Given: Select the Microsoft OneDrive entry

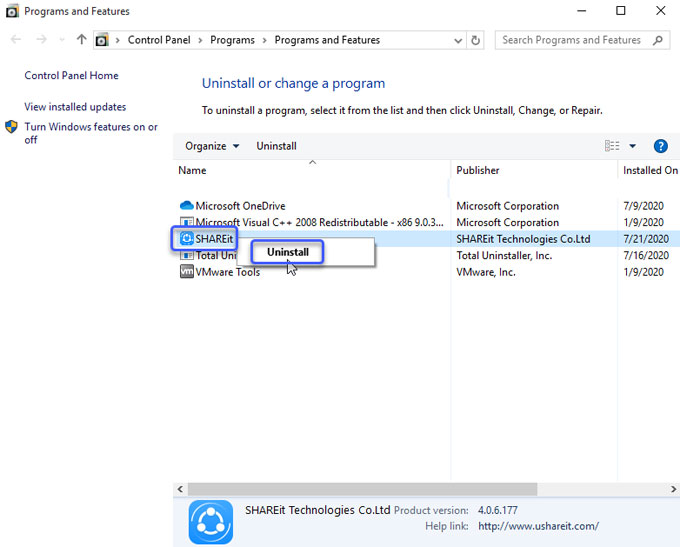Looking at the screenshot, I should 240,206.
